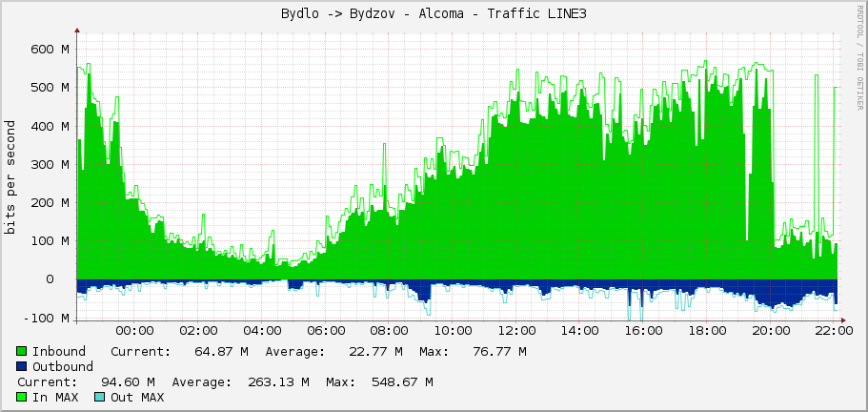The height and width of the screenshot is (412, 868).
Task: Click the Out MAX cyan legend swatch
Action: 100,397
